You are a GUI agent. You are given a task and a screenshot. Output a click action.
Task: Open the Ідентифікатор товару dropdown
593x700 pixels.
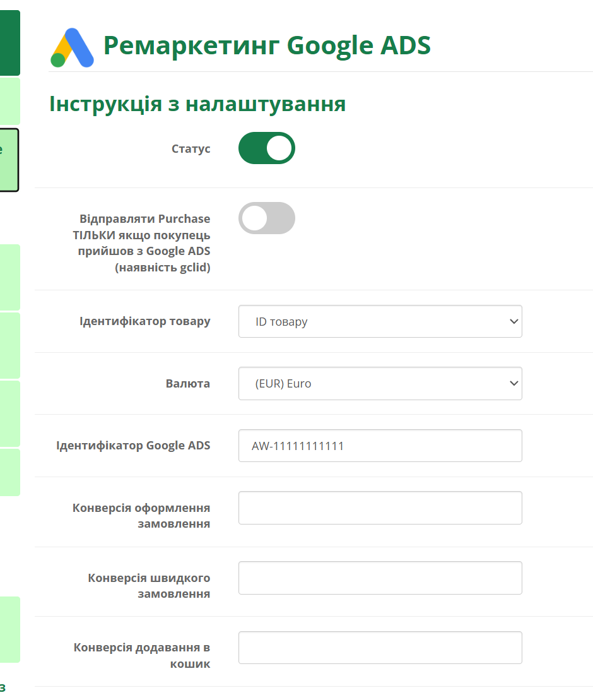point(380,321)
